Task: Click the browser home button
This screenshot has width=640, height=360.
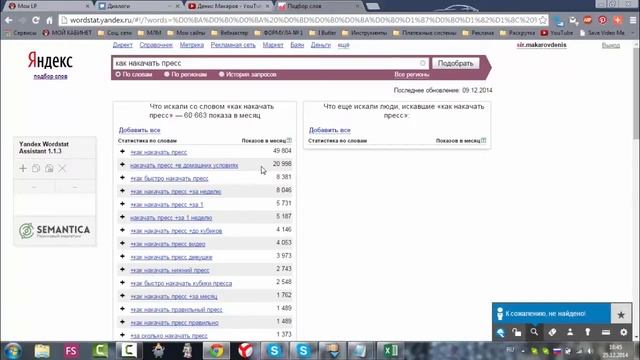Action: 49,20
